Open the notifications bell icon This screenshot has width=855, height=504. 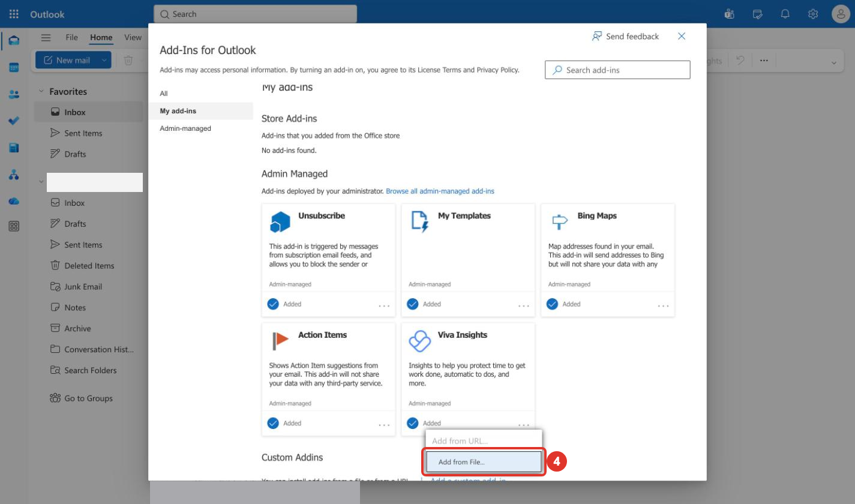click(785, 14)
